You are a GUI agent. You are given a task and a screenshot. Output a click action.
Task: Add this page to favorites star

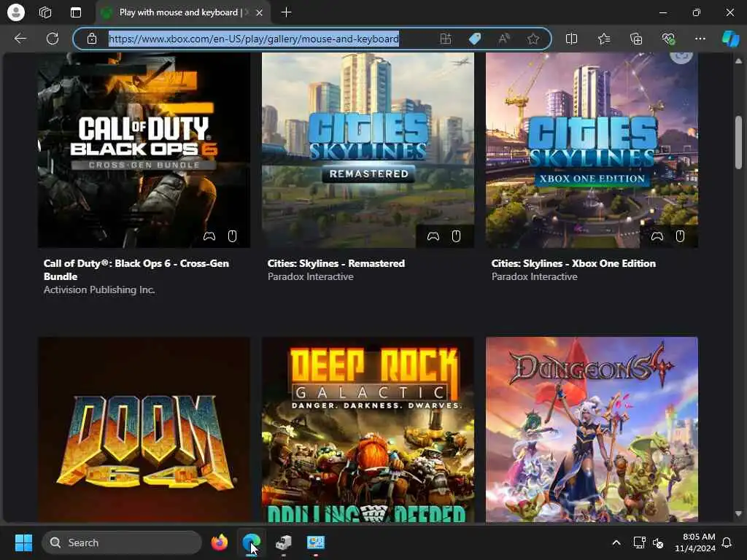click(533, 39)
